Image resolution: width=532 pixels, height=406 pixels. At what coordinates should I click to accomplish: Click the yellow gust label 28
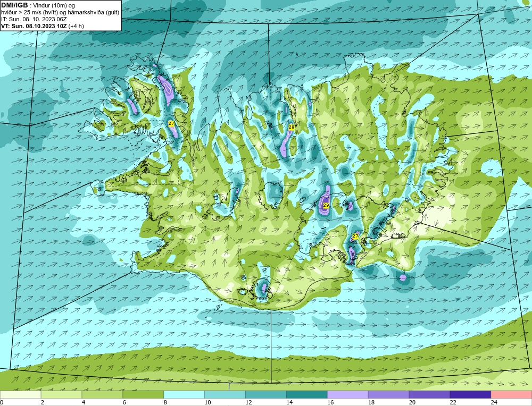[291, 127]
